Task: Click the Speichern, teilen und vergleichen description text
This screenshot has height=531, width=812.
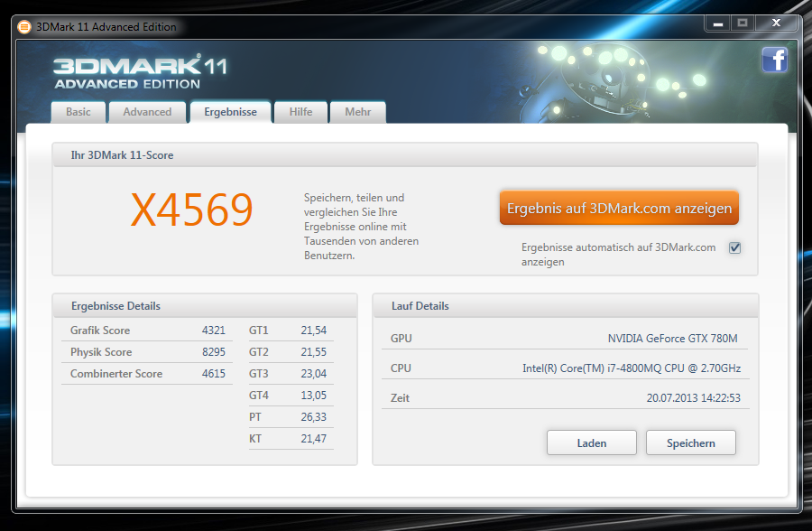Action: (361, 227)
